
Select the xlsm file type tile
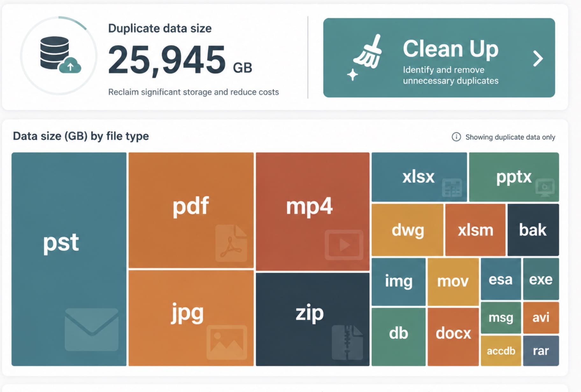pyautogui.click(x=475, y=230)
